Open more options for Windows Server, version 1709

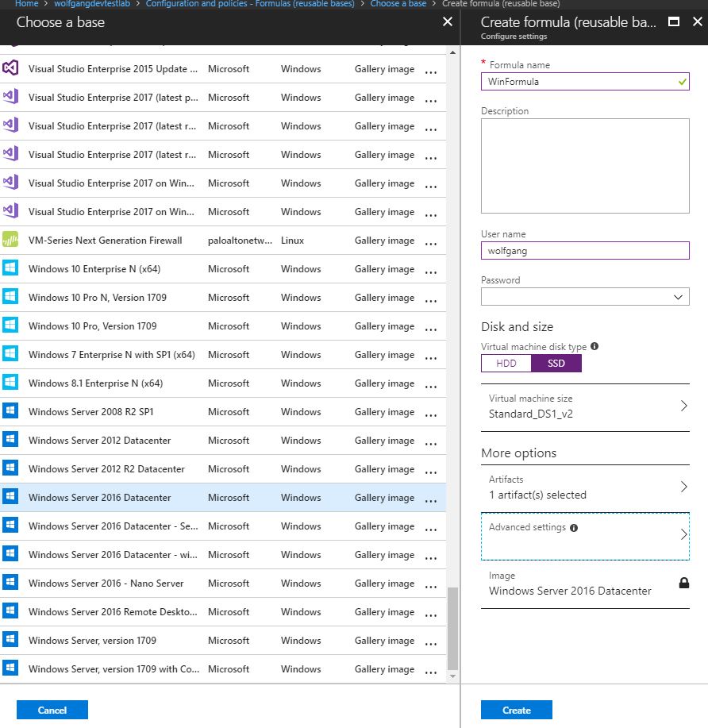[431, 644]
